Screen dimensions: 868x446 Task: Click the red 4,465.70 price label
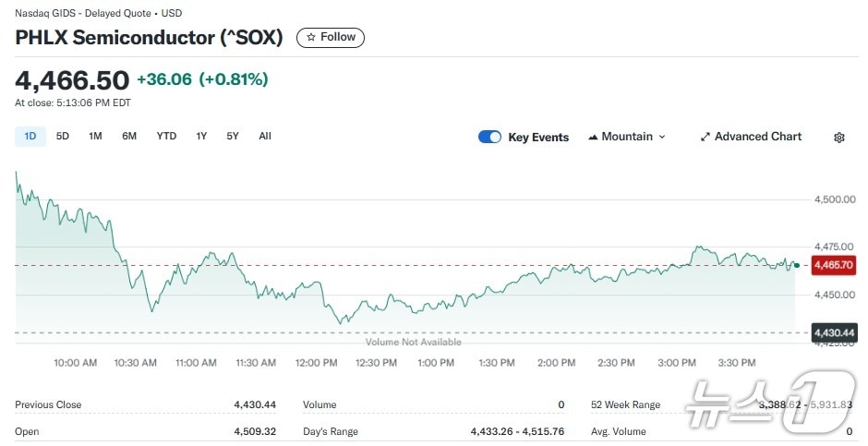pos(832,266)
